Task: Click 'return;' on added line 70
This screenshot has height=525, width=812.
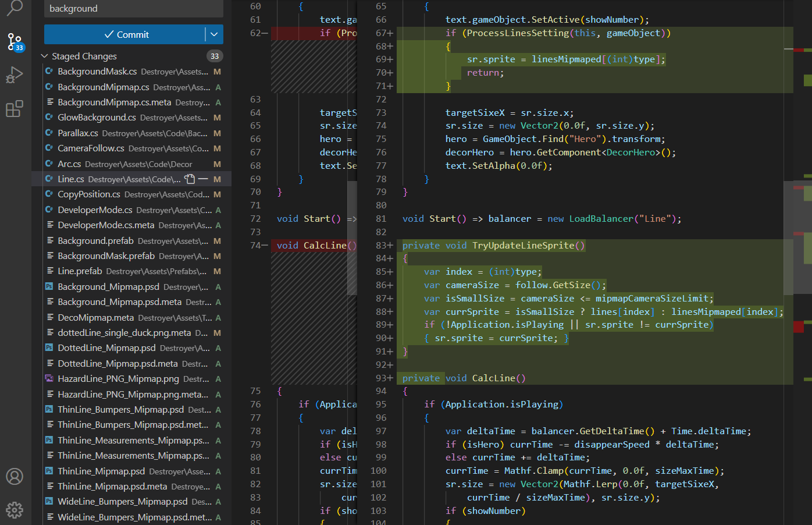Action: (x=485, y=73)
